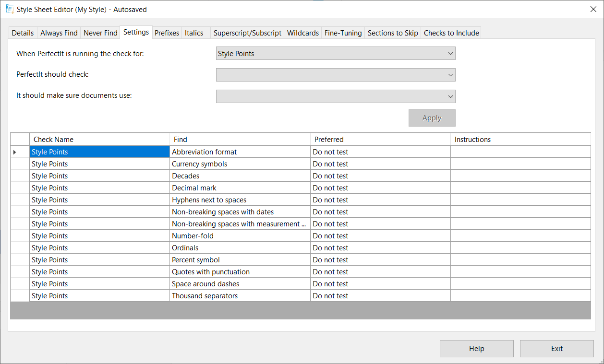Click Instructions cell for Thousand separators

[x=520, y=296]
